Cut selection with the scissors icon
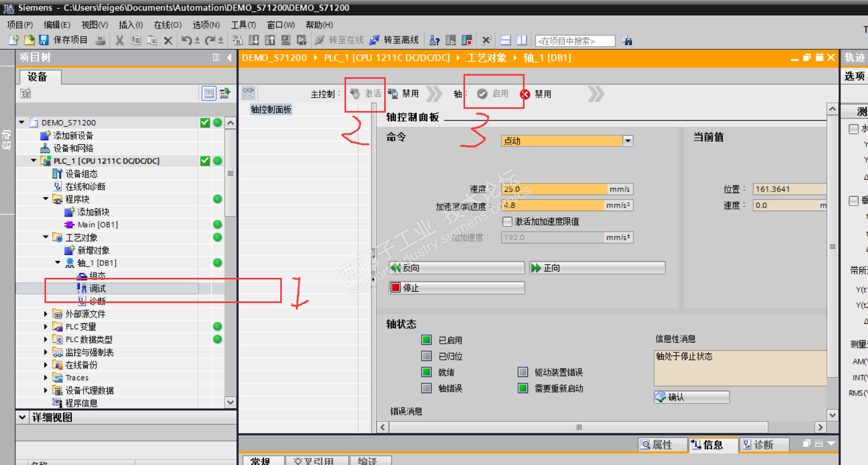This screenshot has width=868, height=465. click(120, 40)
